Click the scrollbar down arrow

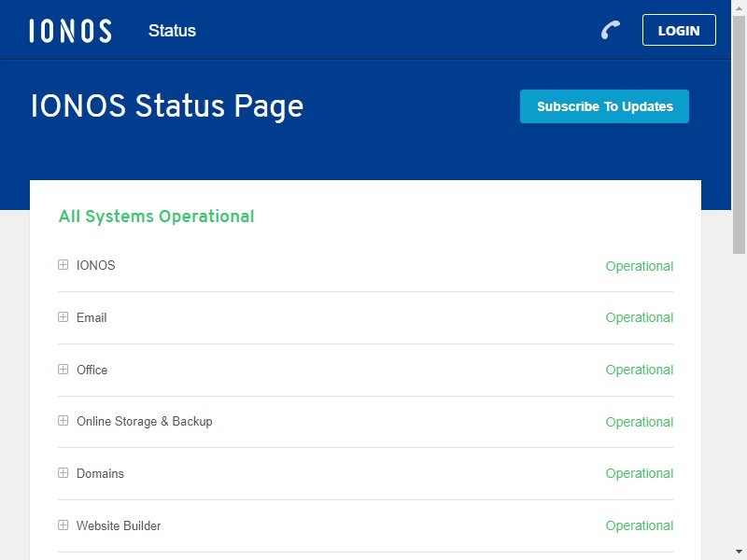pos(739,553)
